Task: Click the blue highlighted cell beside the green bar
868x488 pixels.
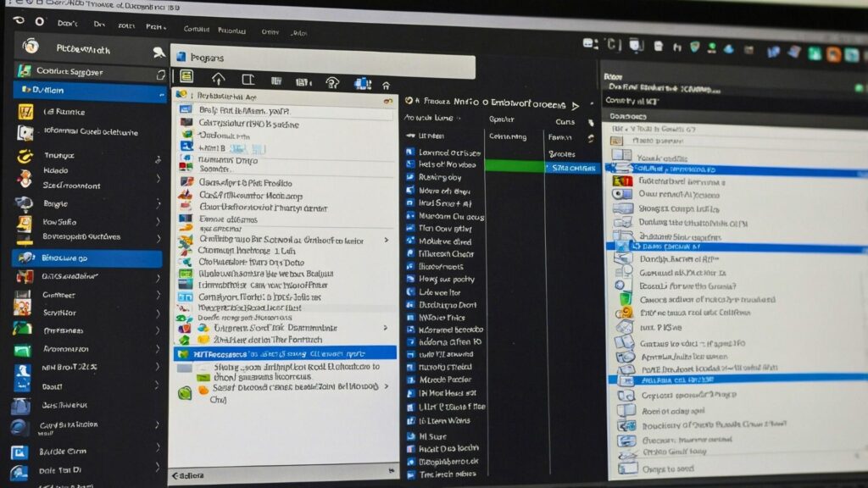Action: point(572,168)
